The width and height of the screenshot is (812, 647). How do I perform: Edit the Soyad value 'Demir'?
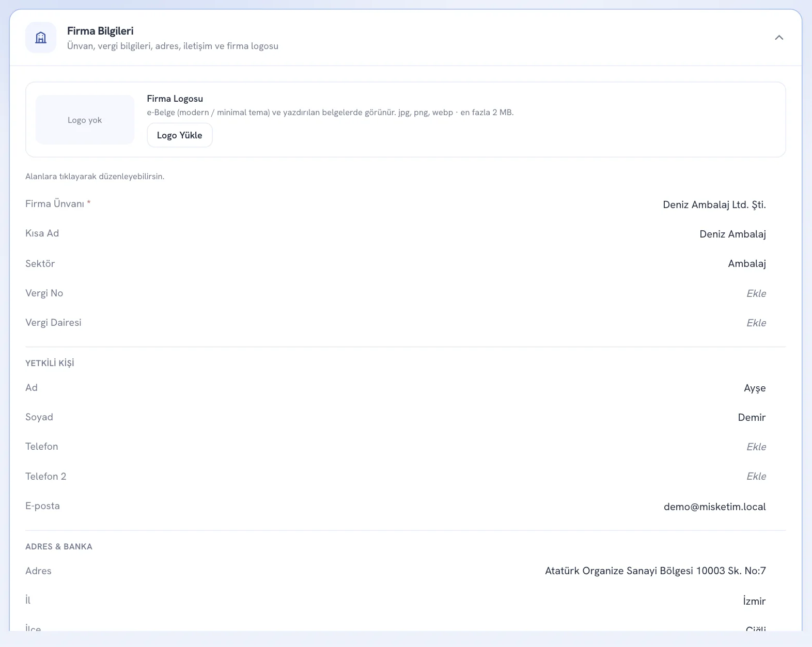click(x=752, y=417)
